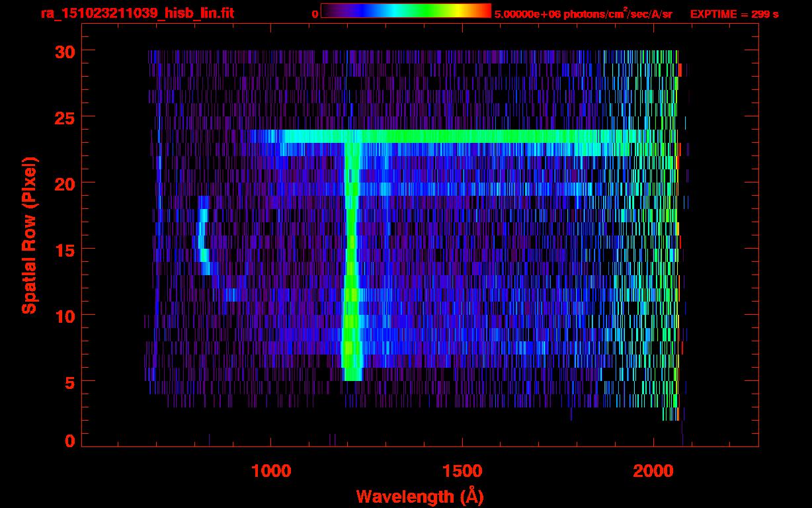Viewport: 812px width, 508px height.
Task: Click the colorbar minimum value 0
Action: [315, 14]
